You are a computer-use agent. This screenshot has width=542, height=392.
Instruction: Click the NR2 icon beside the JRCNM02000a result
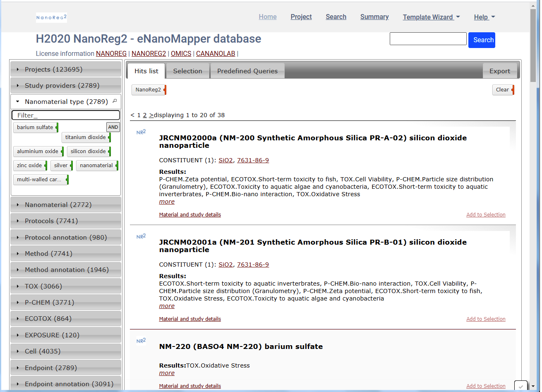tap(141, 132)
